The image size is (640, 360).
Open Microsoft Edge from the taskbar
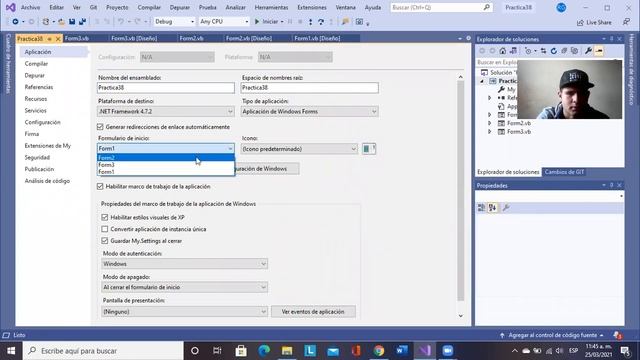[264, 351]
